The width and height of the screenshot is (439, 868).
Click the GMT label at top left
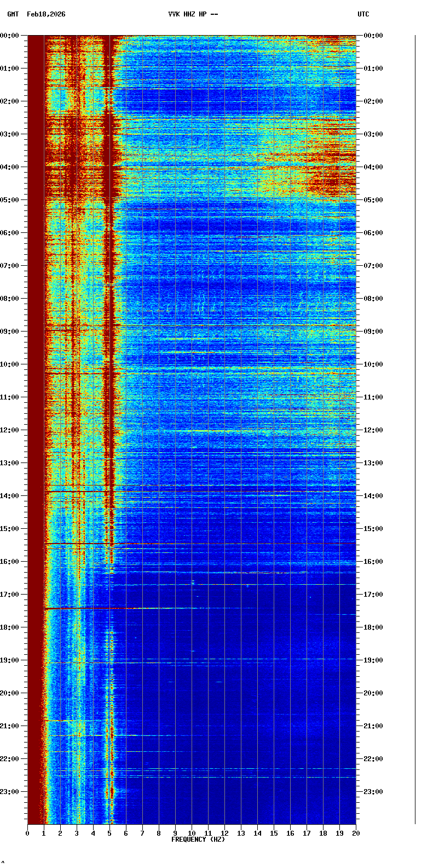pos(13,14)
